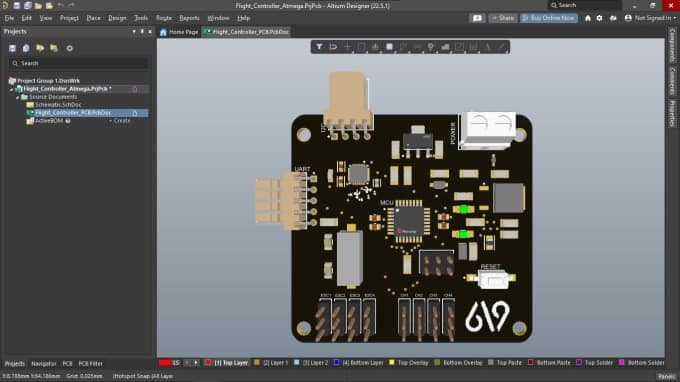Image resolution: width=680 pixels, height=382 pixels.
Task: Switch to the Home Page tab
Action: click(179, 32)
